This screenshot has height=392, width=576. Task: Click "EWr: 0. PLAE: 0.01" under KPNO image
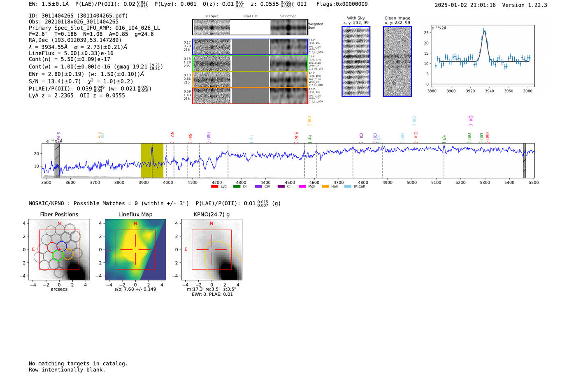coord(212,295)
